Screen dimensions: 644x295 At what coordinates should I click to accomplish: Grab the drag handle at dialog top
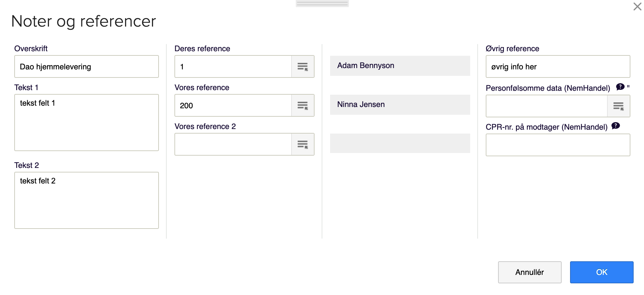pyautogui.click(x=322, y=4)
